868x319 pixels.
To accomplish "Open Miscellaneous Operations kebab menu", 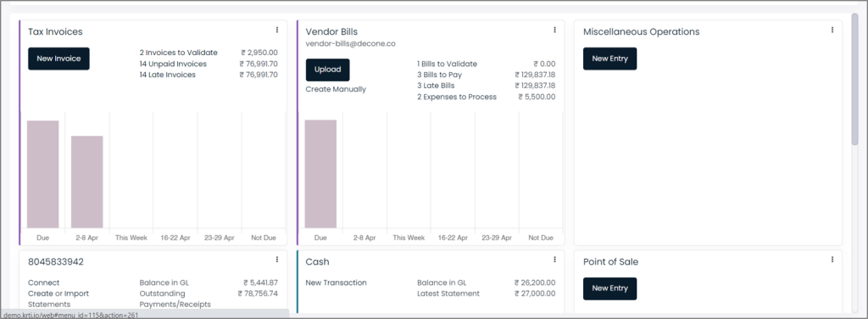I will [832, 30].
